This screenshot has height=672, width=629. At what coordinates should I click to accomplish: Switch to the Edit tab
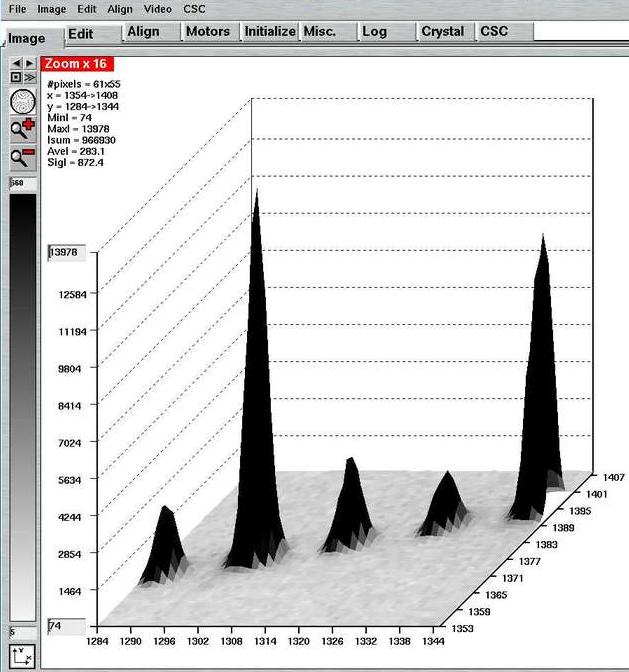tap(93, 33)
